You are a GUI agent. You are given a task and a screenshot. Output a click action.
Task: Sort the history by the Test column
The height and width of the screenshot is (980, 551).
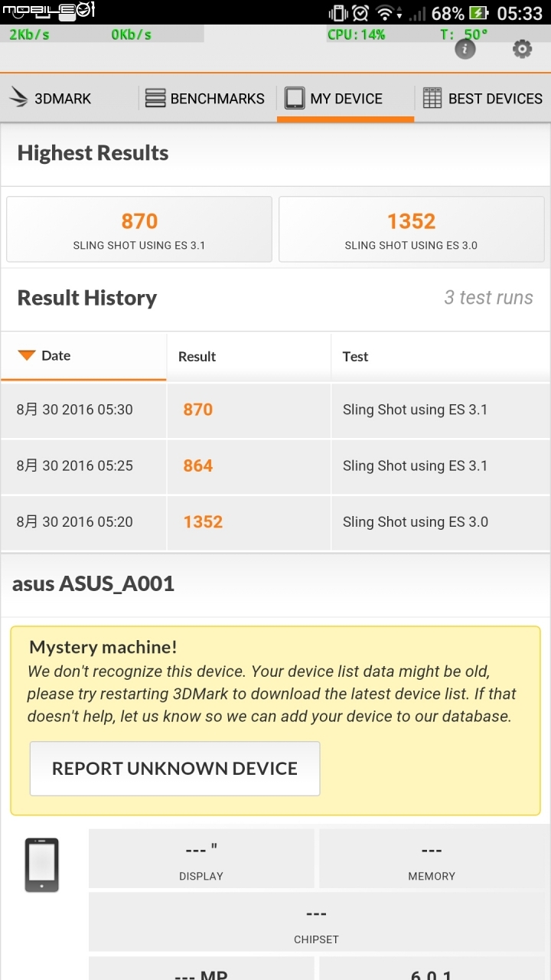[x=355, y=356]
